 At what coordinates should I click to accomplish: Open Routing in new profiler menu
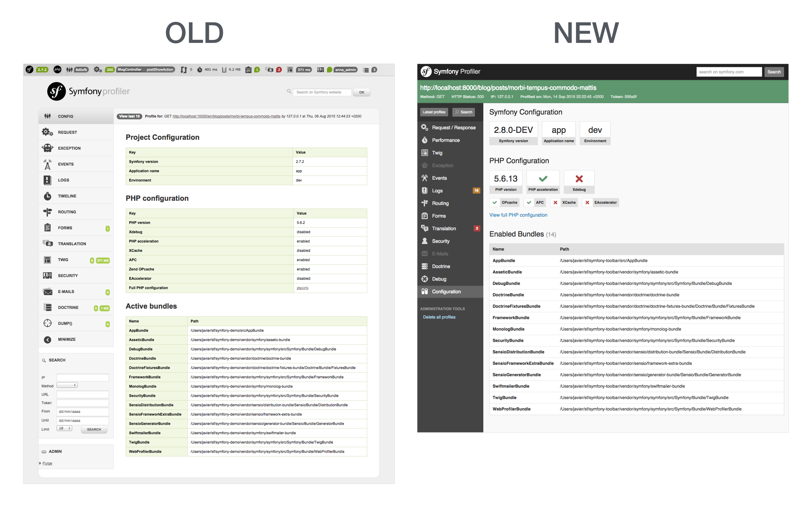click(x=450, y=203)
